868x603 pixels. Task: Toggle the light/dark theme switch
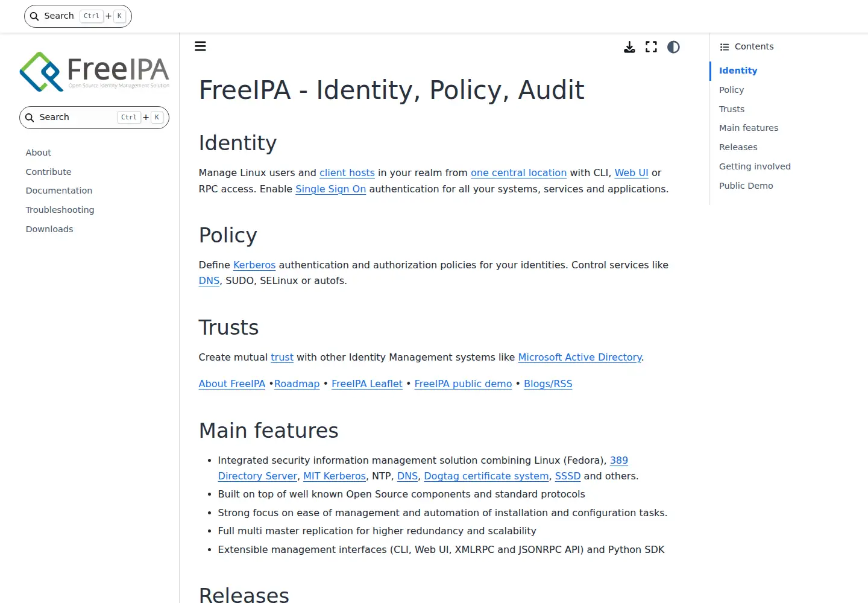[x=674, y=47]
